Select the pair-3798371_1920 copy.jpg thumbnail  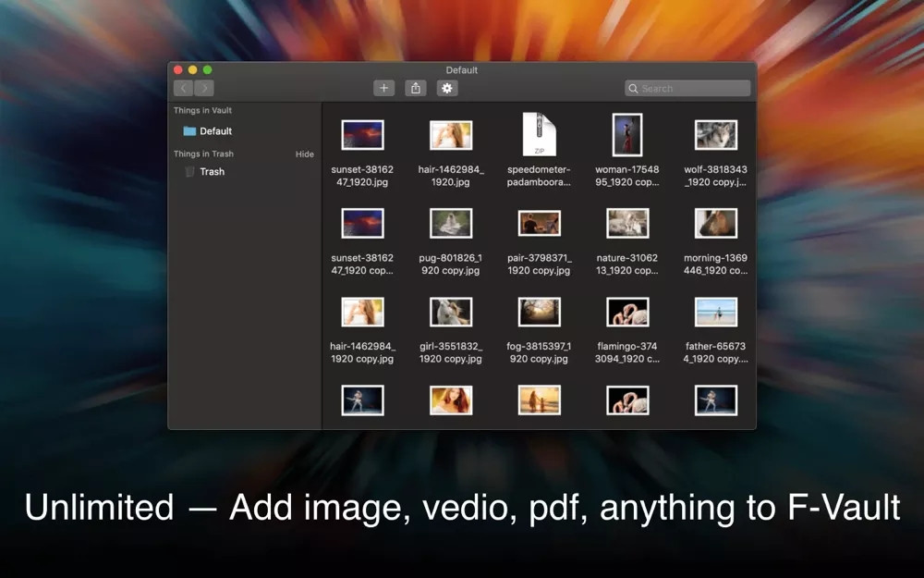[540, 224]
